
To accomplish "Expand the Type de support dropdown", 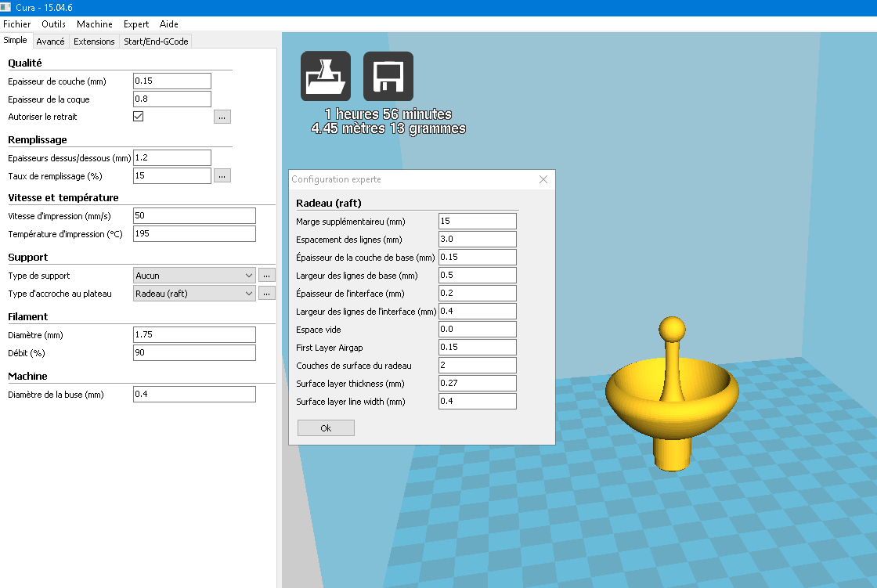I will [x=194, y=276].
